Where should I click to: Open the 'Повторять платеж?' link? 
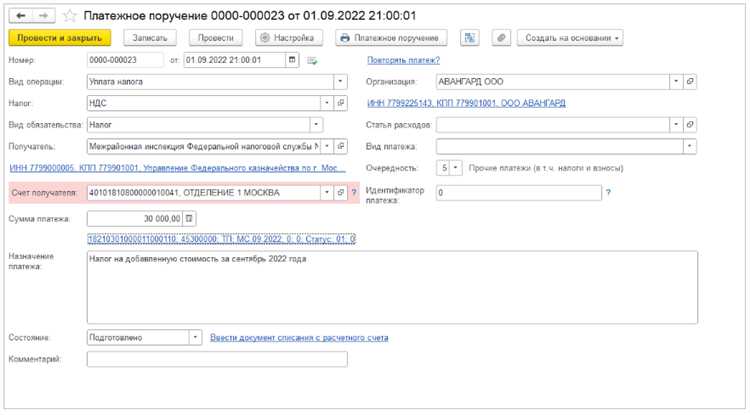[403, 60]
